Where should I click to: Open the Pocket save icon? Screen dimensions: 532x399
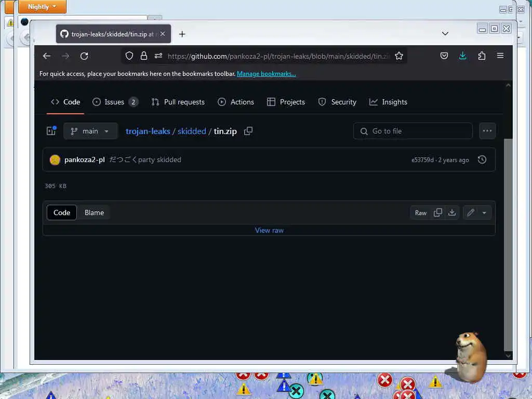pos(444,56)
